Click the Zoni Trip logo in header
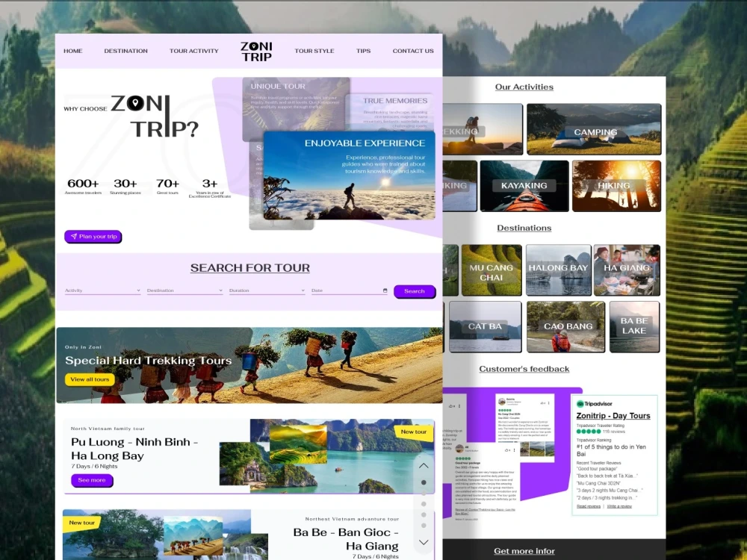747x560 pixels. coord(256,52)
